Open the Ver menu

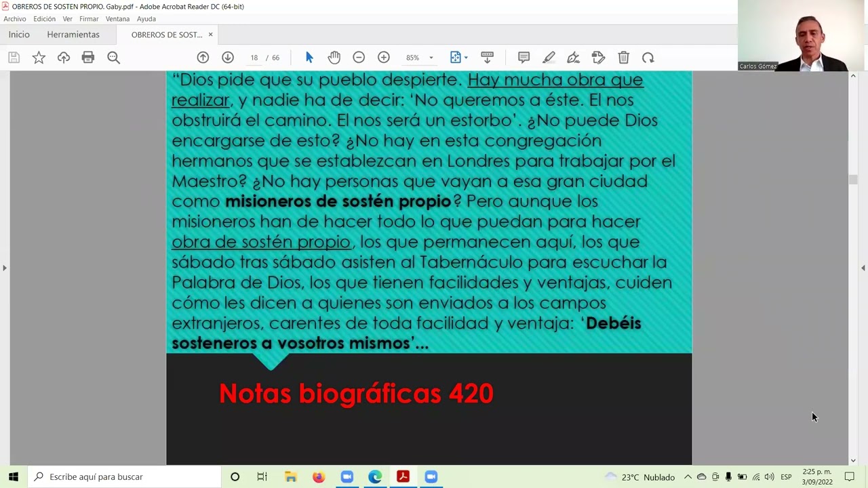pos(68,19)
